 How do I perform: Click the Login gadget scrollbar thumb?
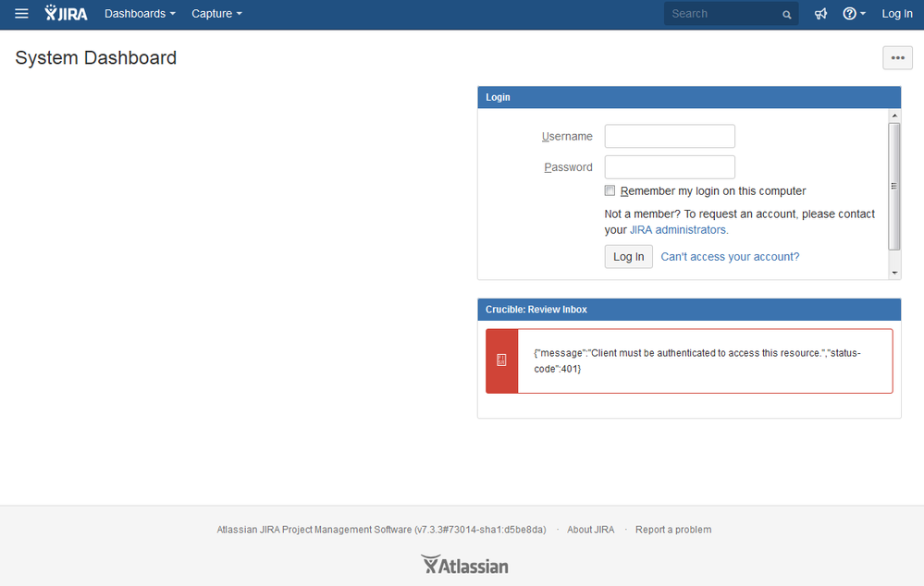tap(894, 186)
